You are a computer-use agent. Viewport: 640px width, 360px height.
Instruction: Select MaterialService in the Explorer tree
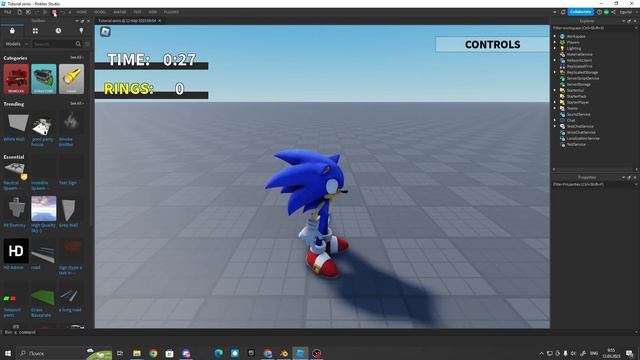[579, 54]
